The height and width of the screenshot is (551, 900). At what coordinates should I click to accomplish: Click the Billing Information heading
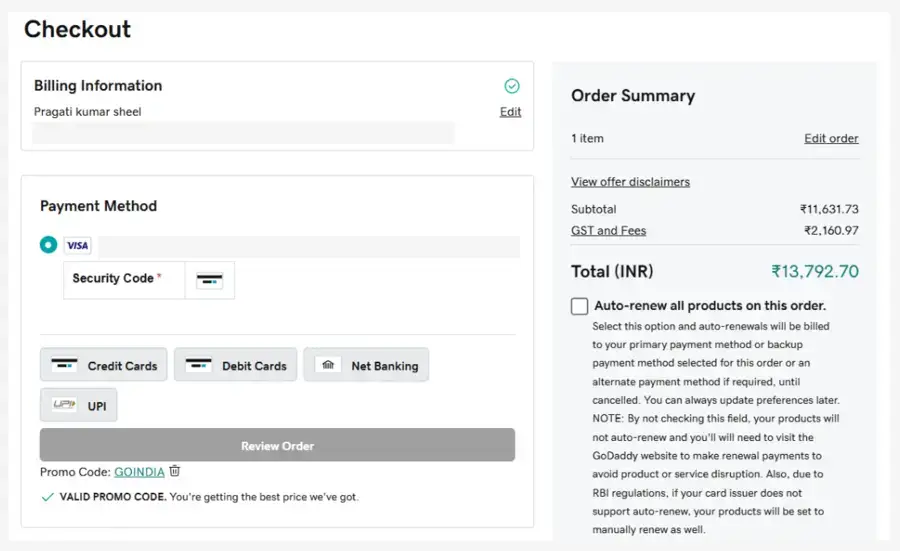pyautogui.click(x=98, y=86)
